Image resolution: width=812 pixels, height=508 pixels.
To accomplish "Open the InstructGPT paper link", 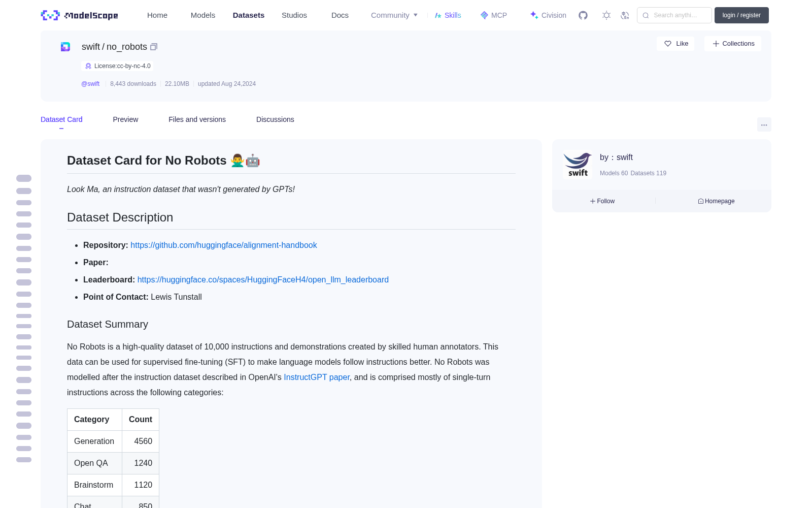I will pos(317,377).
